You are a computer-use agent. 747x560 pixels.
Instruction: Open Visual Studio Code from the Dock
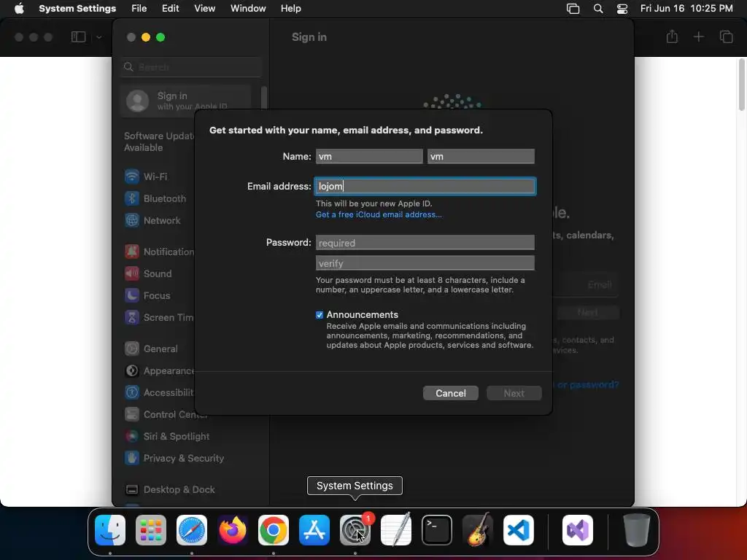[x=519, y=530]
